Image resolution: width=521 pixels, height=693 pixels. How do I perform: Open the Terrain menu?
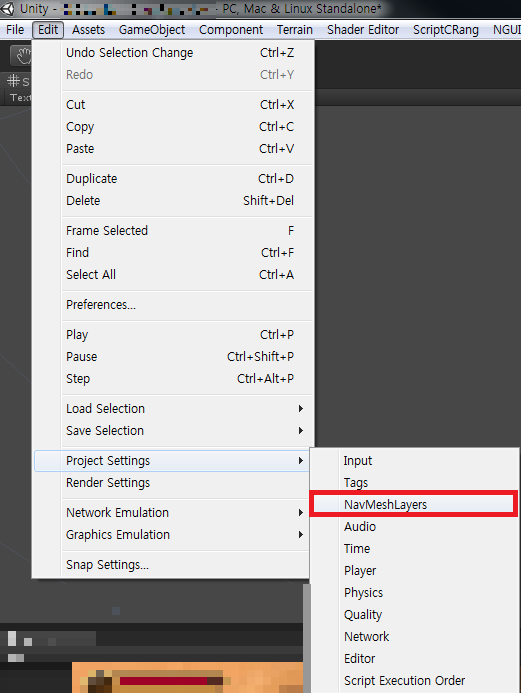(x=295, y=30)
